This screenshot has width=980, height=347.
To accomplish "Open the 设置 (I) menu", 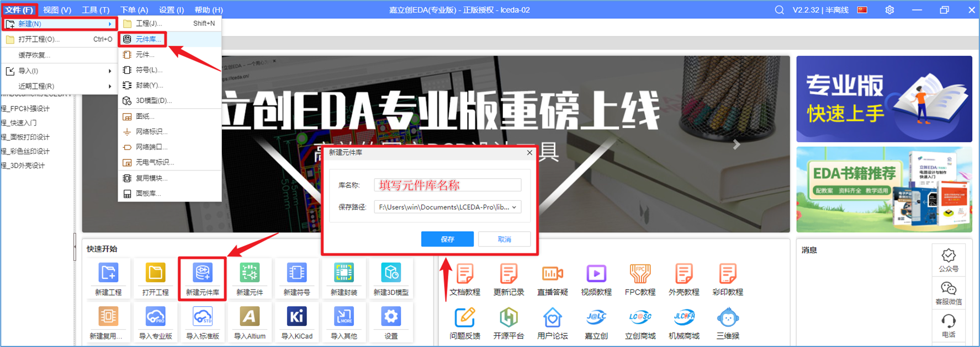I will [x=171, y=10].
